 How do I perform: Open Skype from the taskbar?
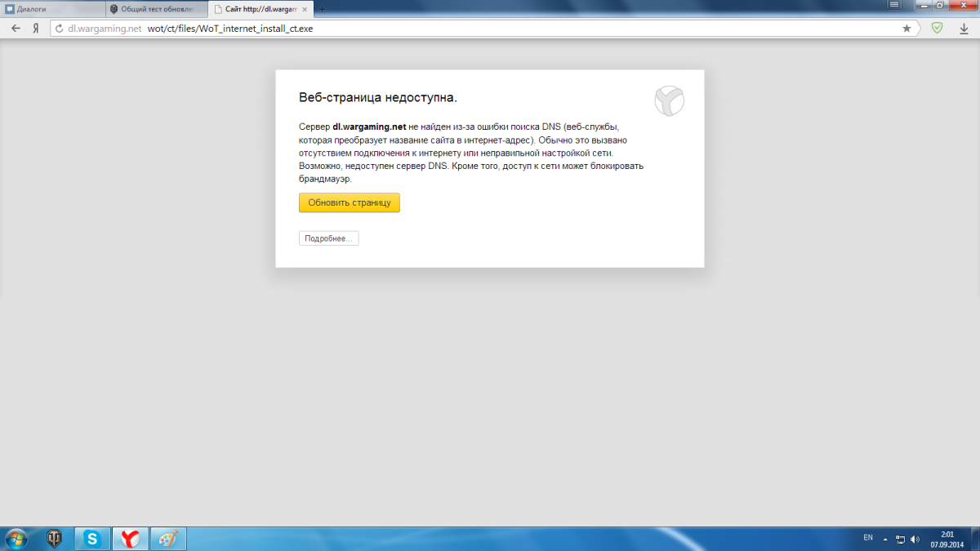pyautogui.click(x=92, y=539)
